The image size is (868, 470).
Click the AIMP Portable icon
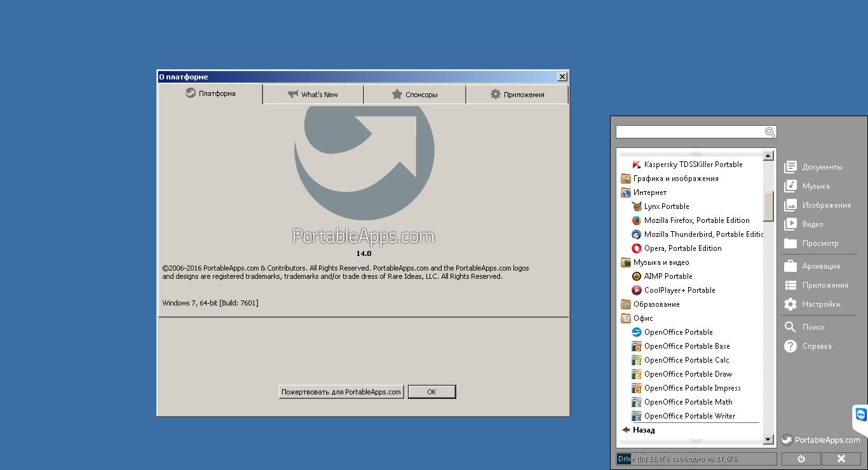pyautogui.click(x=636, y=276)
